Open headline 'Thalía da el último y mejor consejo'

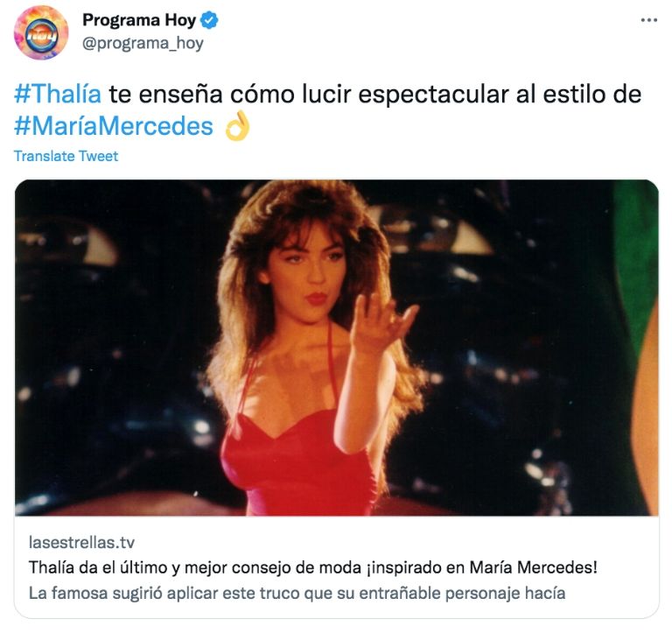313,567
